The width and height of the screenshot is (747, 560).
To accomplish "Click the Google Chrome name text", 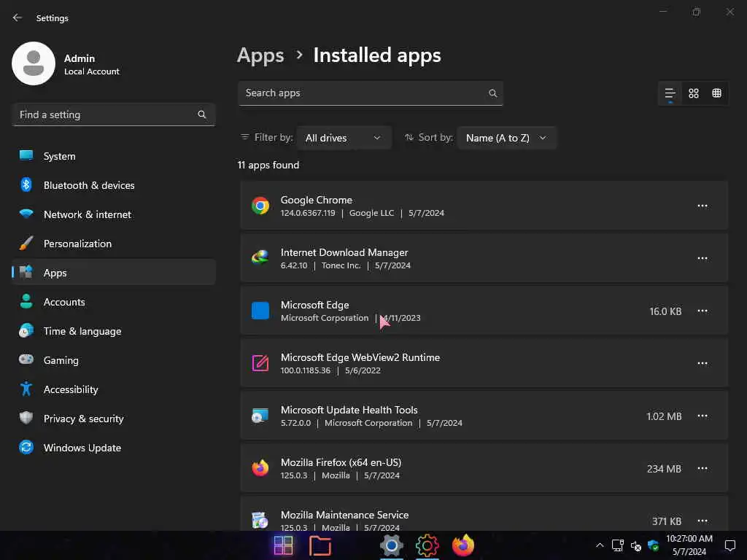I will [317, 200].
